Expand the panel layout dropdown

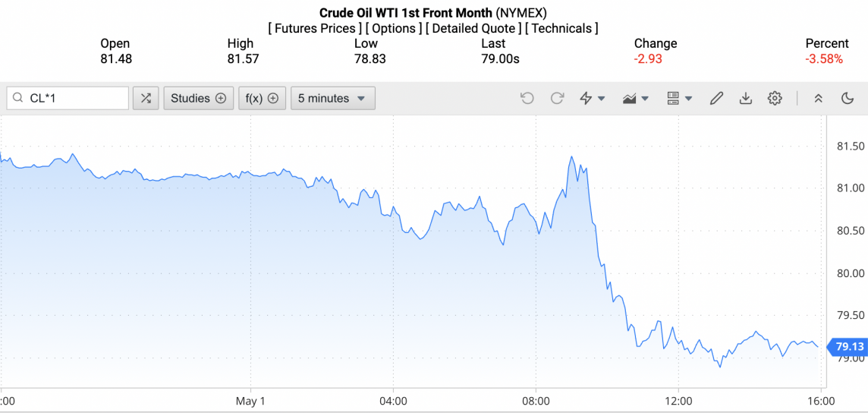coord(679,98)
